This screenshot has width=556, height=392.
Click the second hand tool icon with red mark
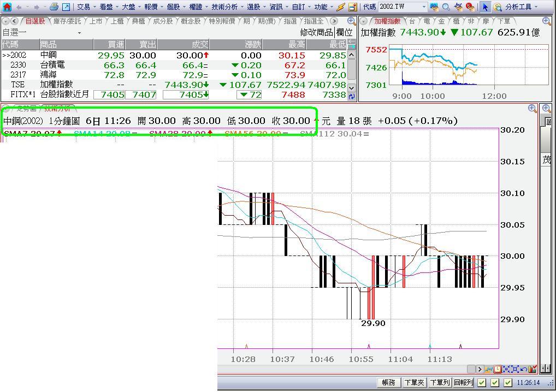click(470, 7)
